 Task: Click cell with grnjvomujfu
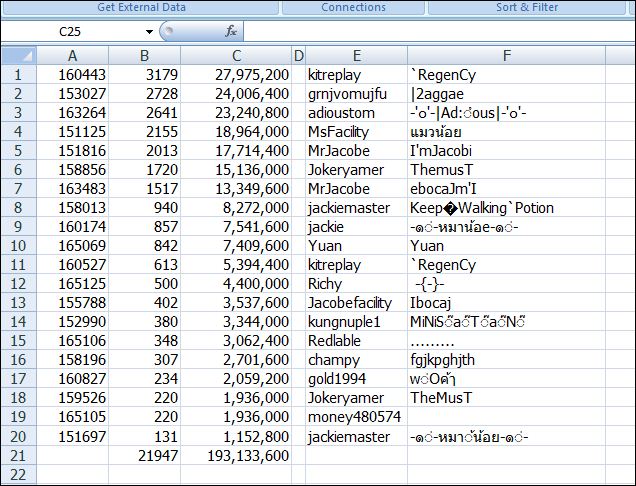(357, 94)
